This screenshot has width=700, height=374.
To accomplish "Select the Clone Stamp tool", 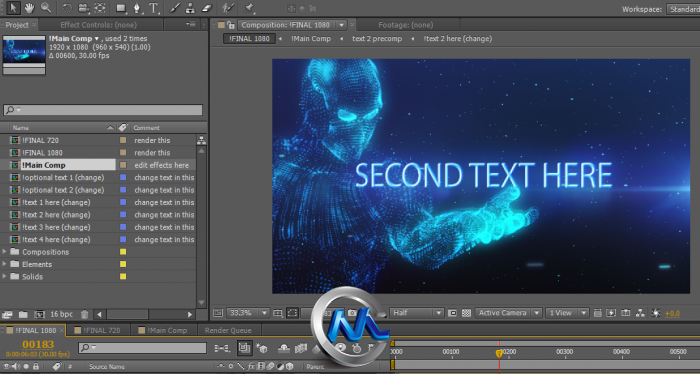I will pyautogui.click(x=190, y=8).
